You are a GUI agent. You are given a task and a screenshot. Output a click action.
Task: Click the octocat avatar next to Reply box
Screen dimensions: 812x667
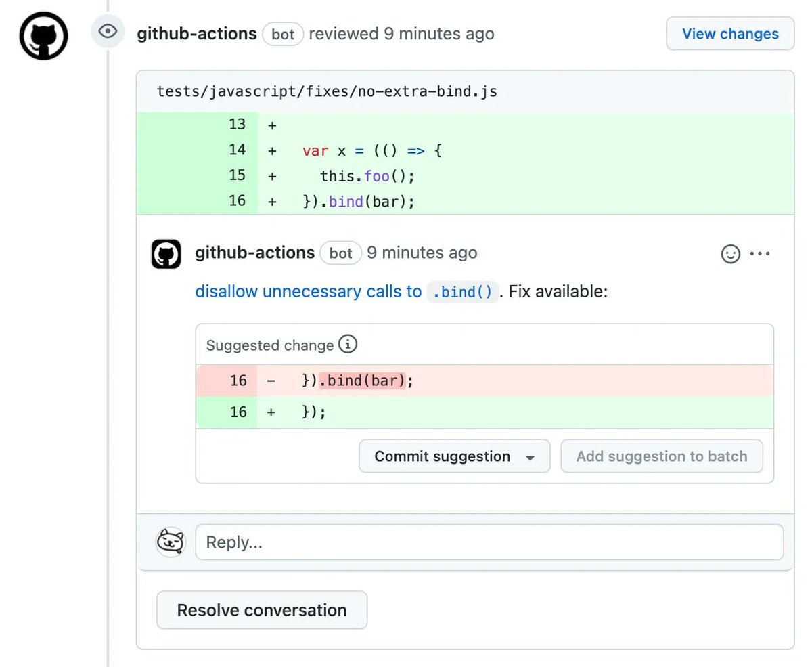171,542
